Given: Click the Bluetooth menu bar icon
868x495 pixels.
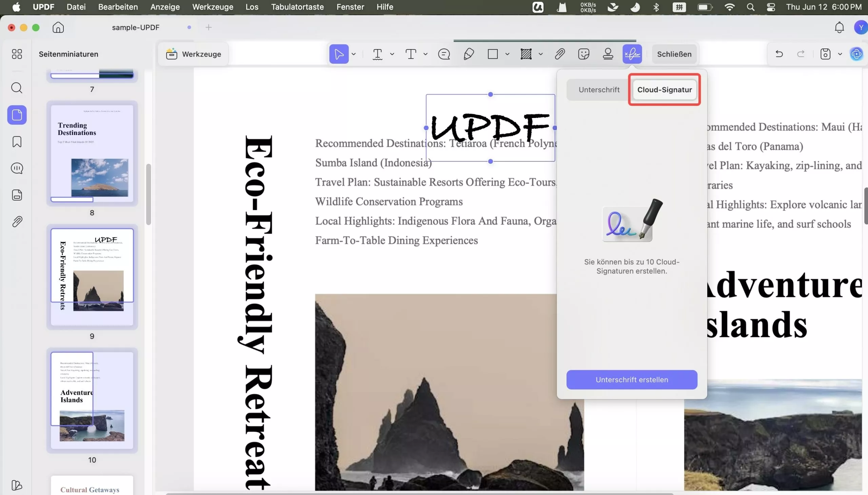Looking at the screenshot, I should pos(656,7).
